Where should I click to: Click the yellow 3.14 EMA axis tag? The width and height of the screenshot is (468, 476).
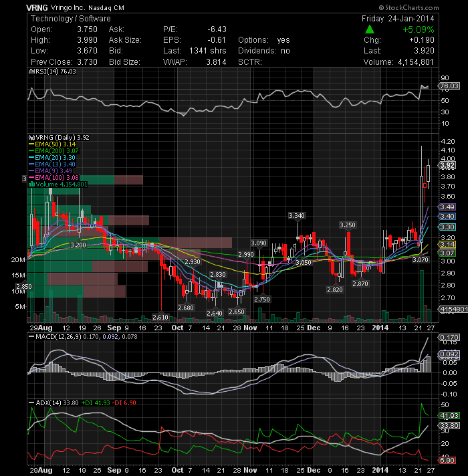tap(447, 245)
